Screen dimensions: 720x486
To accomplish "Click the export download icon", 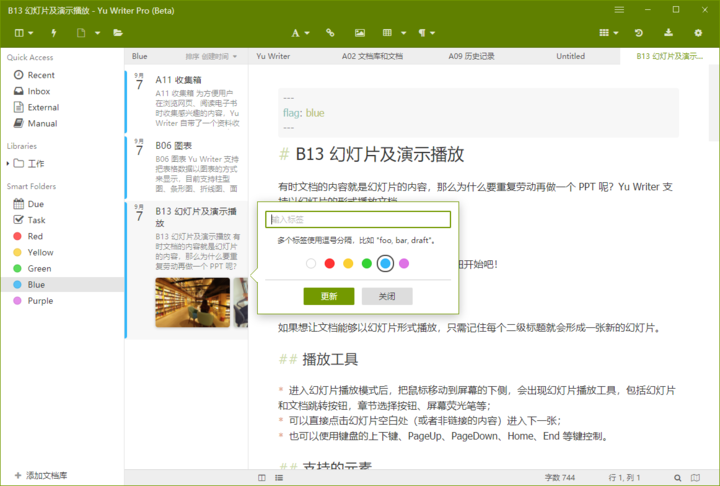I will point(669,33).
